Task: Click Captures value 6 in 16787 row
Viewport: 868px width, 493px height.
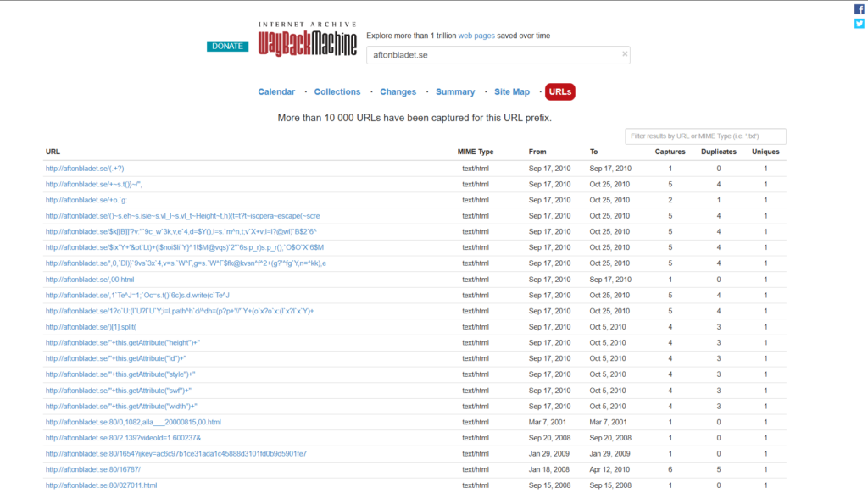Action: pos(670,469)
